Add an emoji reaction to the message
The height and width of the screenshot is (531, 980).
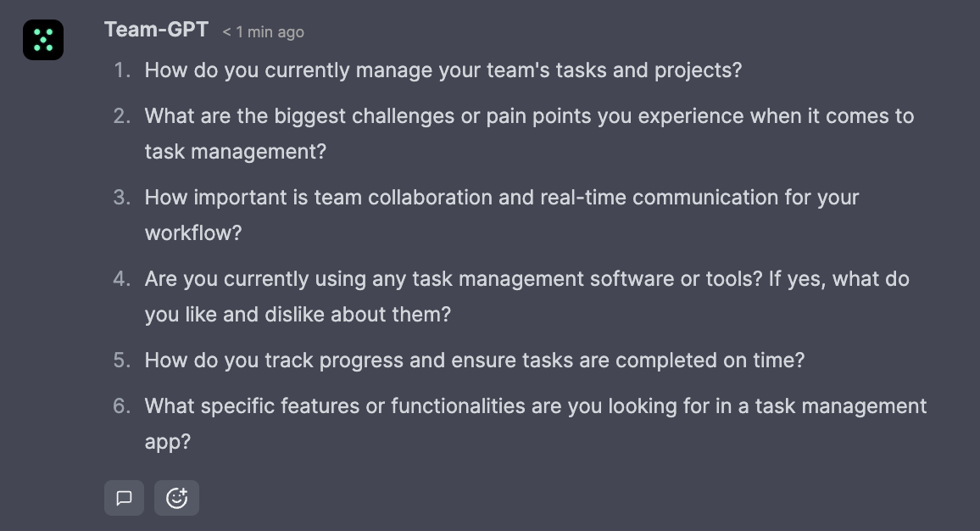pyautogui.click(x=176, y=498)
